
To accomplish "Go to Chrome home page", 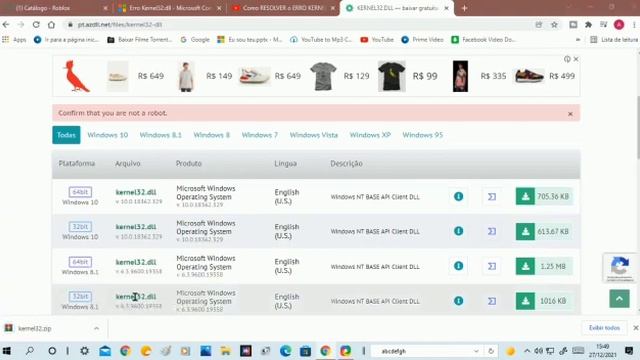I will point(51,24).
